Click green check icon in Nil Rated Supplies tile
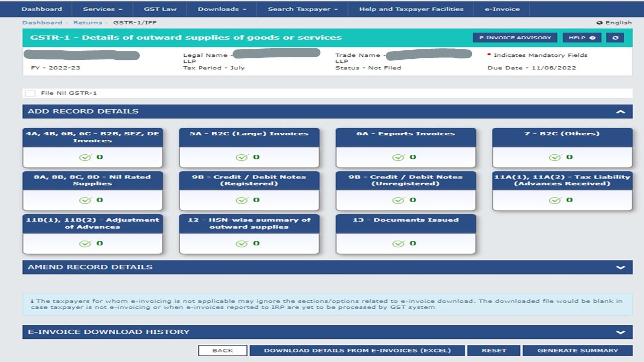The width and height of the screenshot is (644, 362). (85, 200)
